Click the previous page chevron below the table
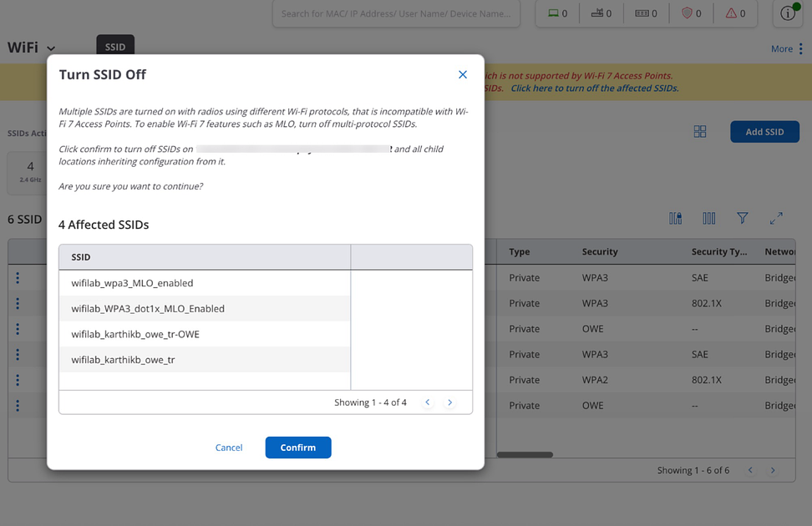 pos(750,470)
